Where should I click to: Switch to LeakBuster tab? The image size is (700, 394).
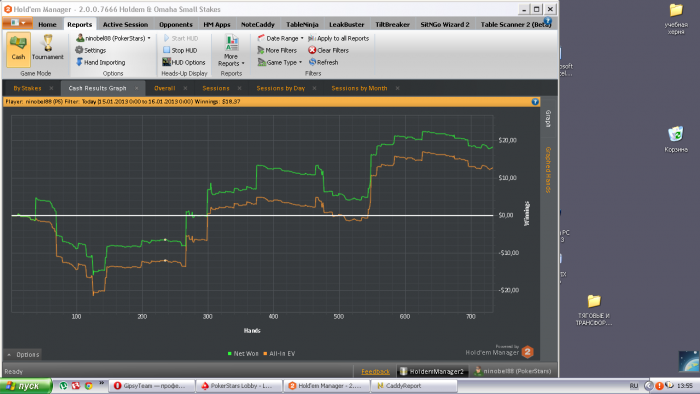click(x=346, y=25)
